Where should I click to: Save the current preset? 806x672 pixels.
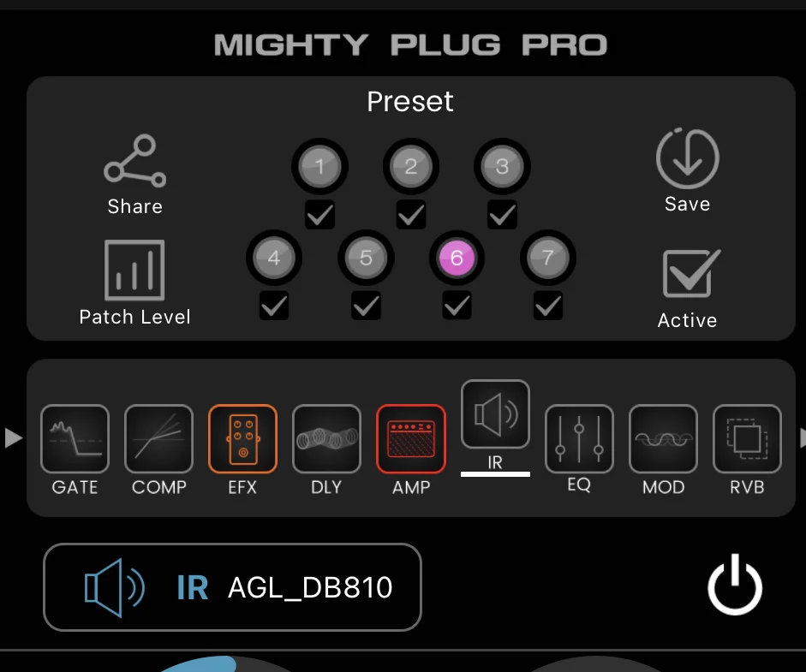pyautogui.click(x=687, y=159)
